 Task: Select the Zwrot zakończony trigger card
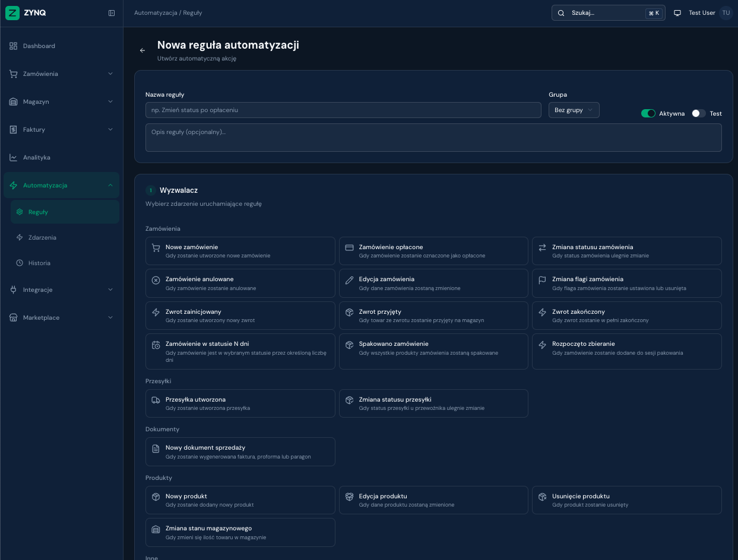[x=627, y=316]
